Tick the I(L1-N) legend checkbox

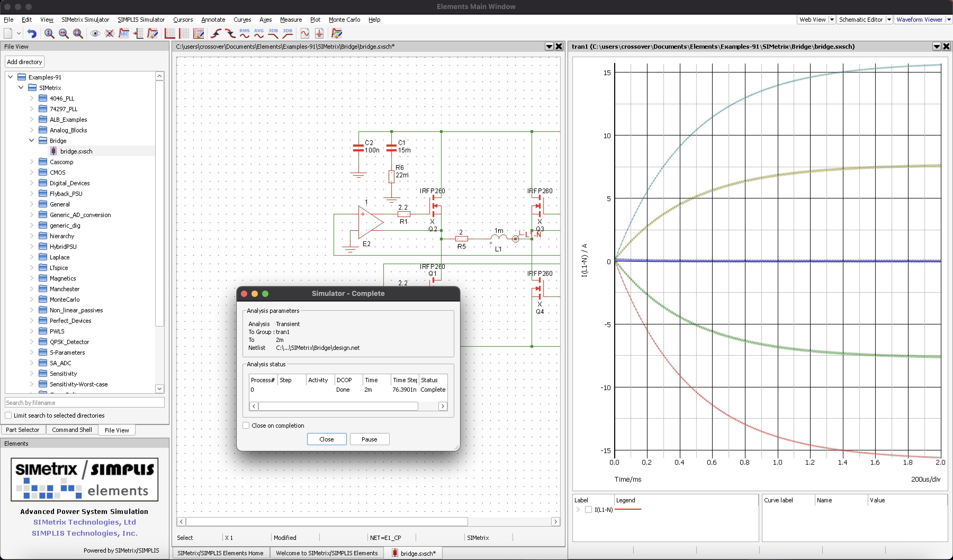[588, 510]
